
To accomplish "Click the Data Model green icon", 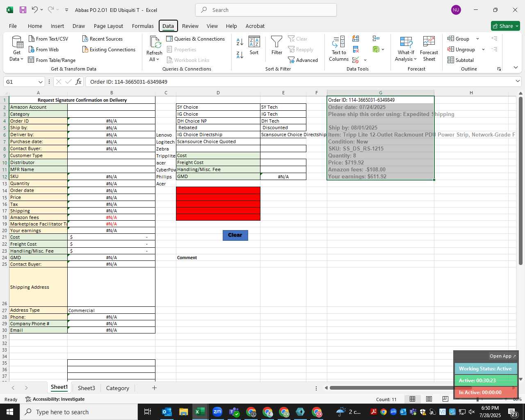I will pyautogui.click(x=376, y=49).
